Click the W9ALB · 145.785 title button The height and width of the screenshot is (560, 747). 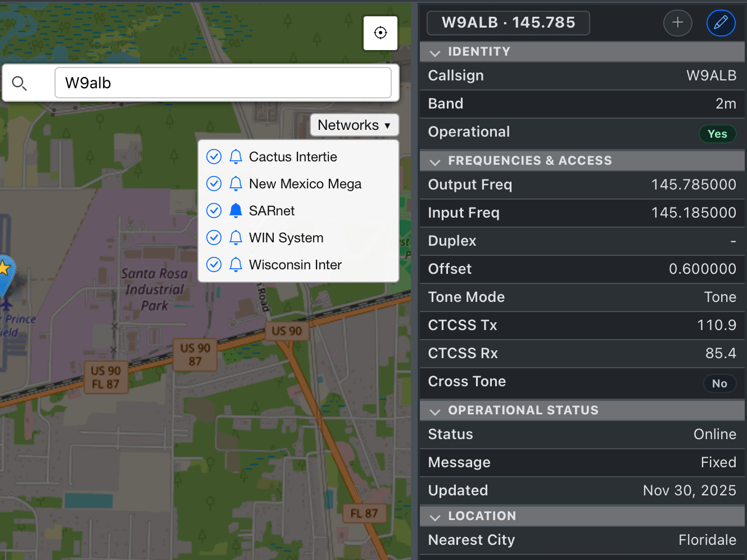pyautogui.click(x=508, y=22)
